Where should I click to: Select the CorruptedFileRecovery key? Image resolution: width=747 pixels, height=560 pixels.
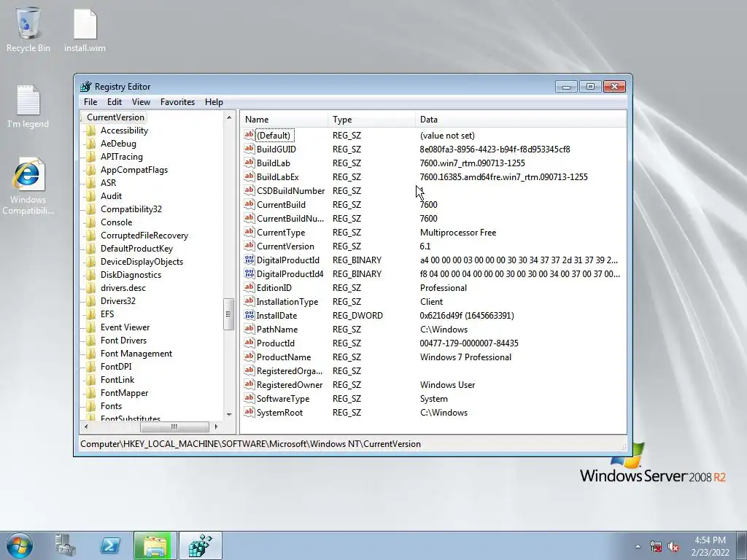point(144,236)
